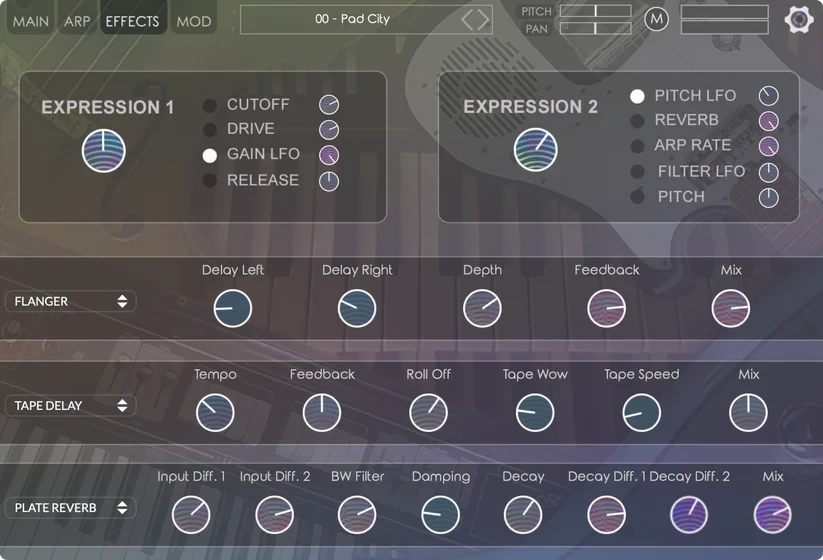The image size is (823, 560).
Task: Open the settings gear icon
Action: pos(799,19)
